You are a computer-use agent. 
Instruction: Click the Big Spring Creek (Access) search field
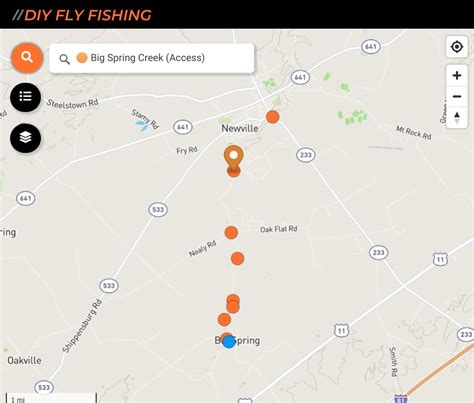pos(152,58)
